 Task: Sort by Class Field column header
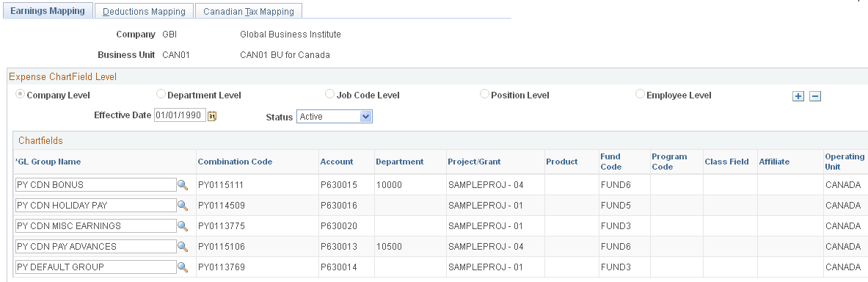tap(727, 162)
